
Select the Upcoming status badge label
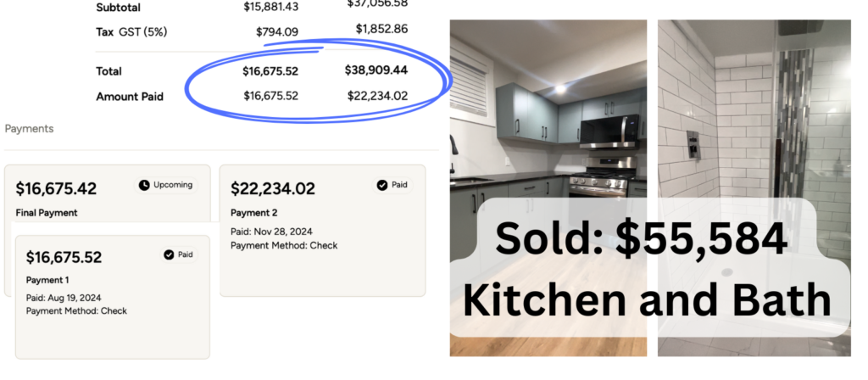173,185
